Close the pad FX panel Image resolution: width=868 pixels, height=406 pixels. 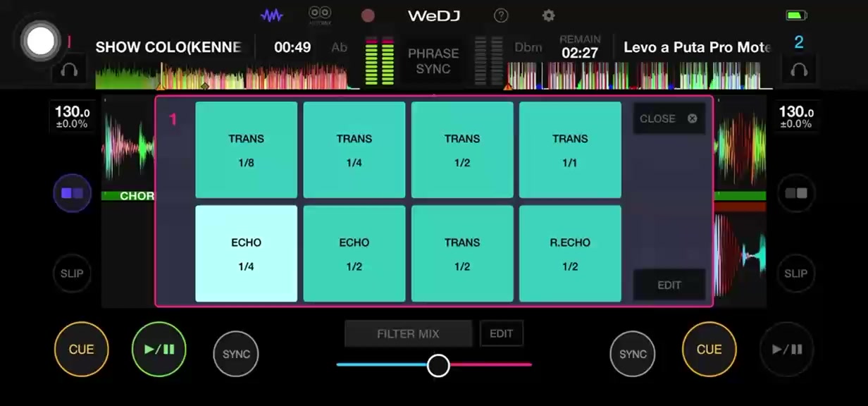click(669, 118)
